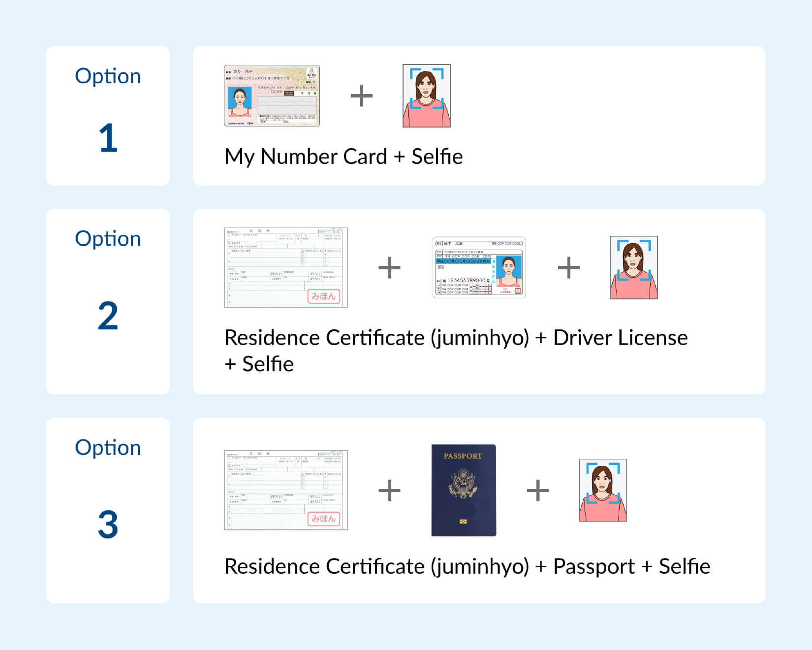Select the selfie icon in Option 2
Image resolution: width=812 pixels, height=650 pixels.
[x=633, y=267]
